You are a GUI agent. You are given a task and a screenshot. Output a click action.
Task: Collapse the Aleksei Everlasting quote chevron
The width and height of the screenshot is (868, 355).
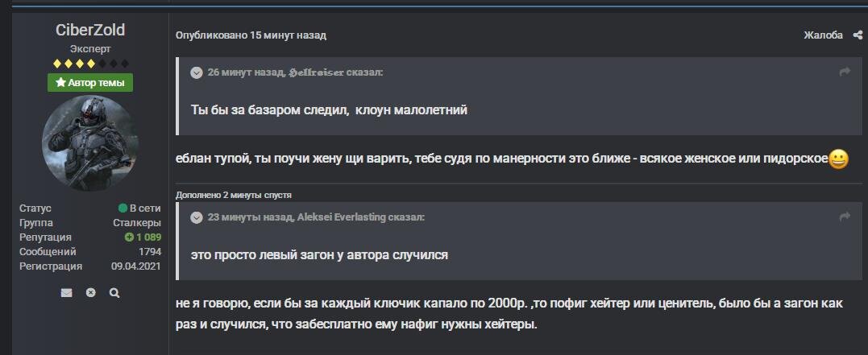pos(197,217)
